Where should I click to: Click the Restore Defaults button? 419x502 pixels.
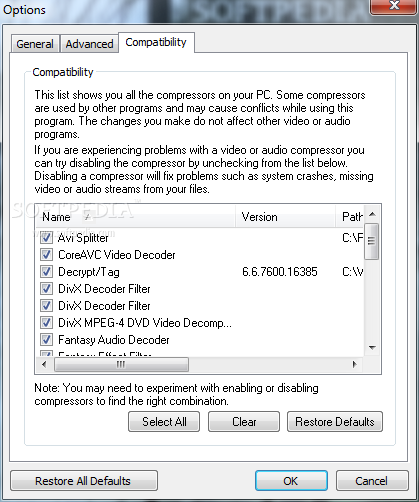335,422
